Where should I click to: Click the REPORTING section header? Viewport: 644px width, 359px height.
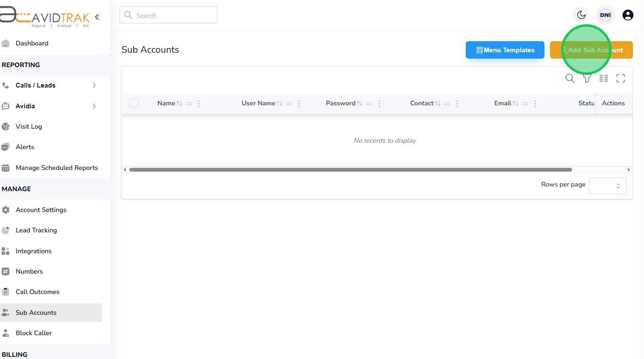point(21,65)
